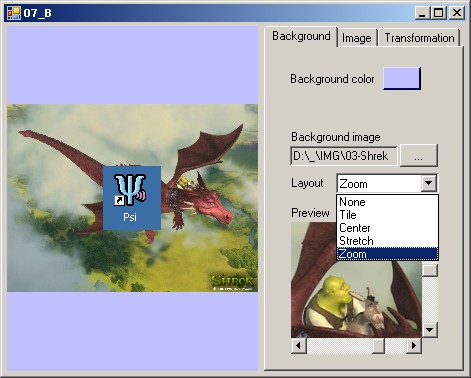
Task: Maximize the 07_B window
Action: tap(438, 13)
